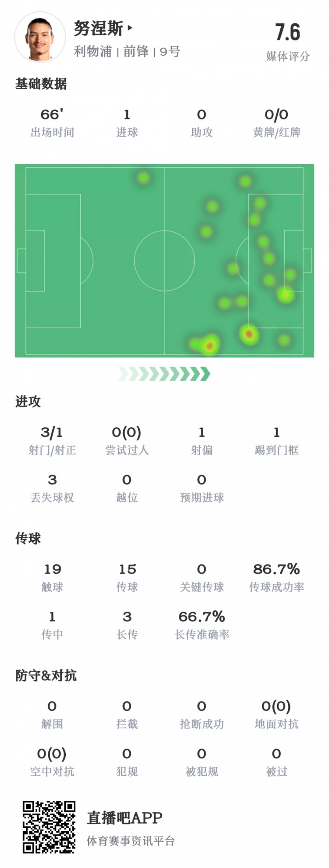This screenshot has width=329, height=868.
Task: Click the 进球 goal count stat
Action: [127, 122]
